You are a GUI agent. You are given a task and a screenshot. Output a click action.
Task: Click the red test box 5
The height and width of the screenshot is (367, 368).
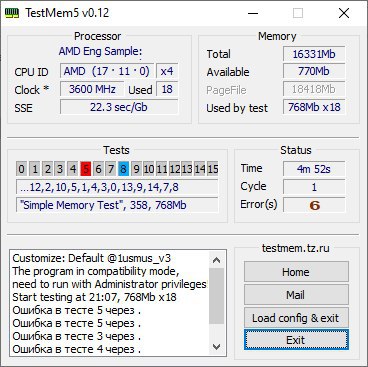coord(86,169)
